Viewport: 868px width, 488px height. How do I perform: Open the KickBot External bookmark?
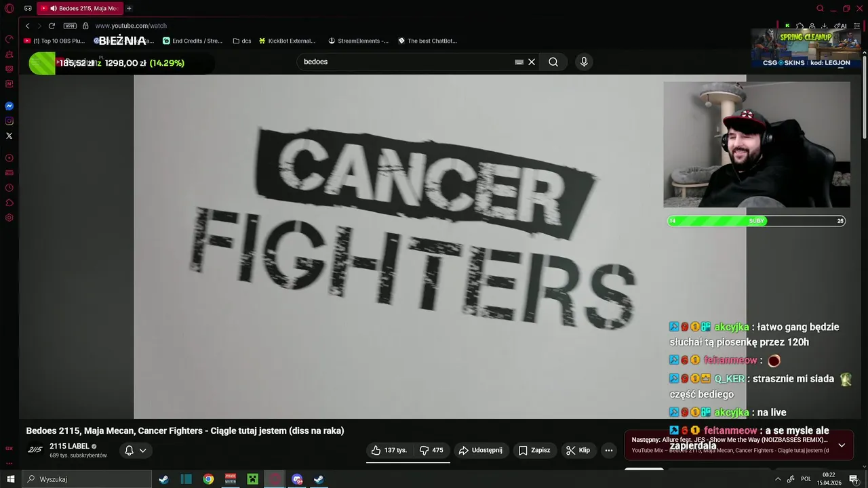(288, 41)
